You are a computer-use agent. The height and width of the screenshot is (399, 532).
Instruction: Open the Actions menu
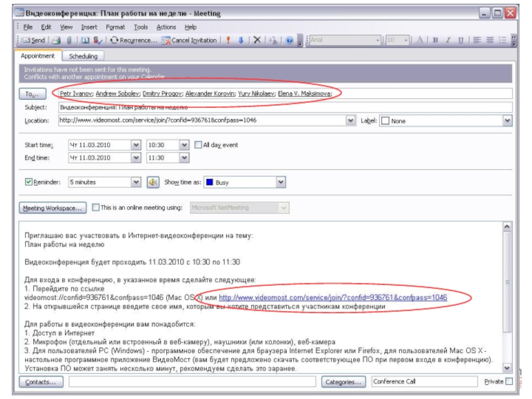pyautogui.click(x=166, y=27)
